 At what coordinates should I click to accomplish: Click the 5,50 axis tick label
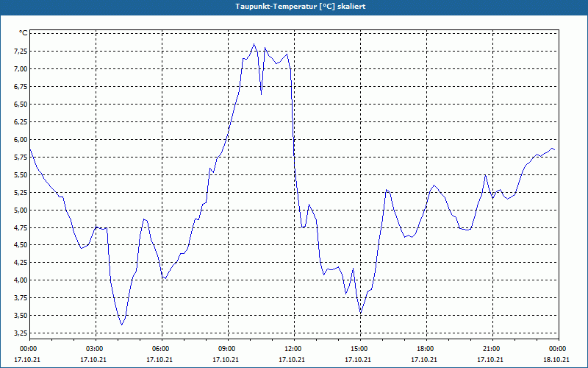pos(21,174)
